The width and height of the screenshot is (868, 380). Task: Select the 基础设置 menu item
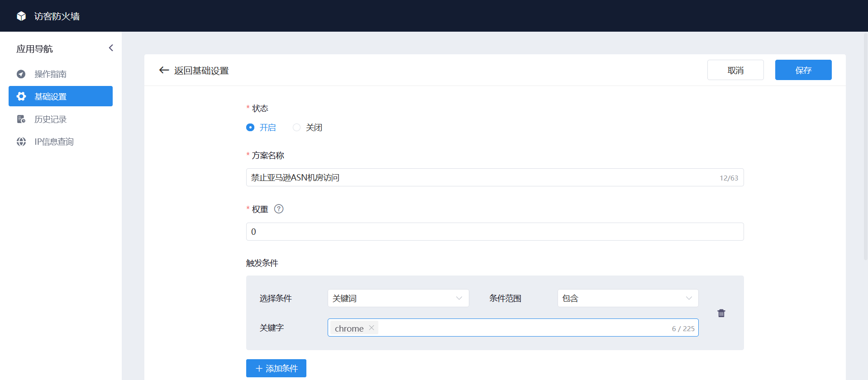pos(61,96)
